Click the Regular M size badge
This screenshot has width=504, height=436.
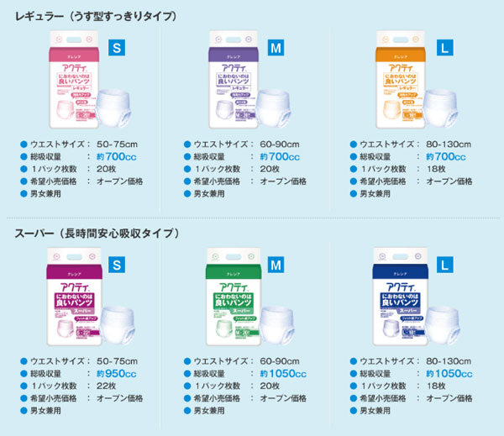tap(276, 48)
